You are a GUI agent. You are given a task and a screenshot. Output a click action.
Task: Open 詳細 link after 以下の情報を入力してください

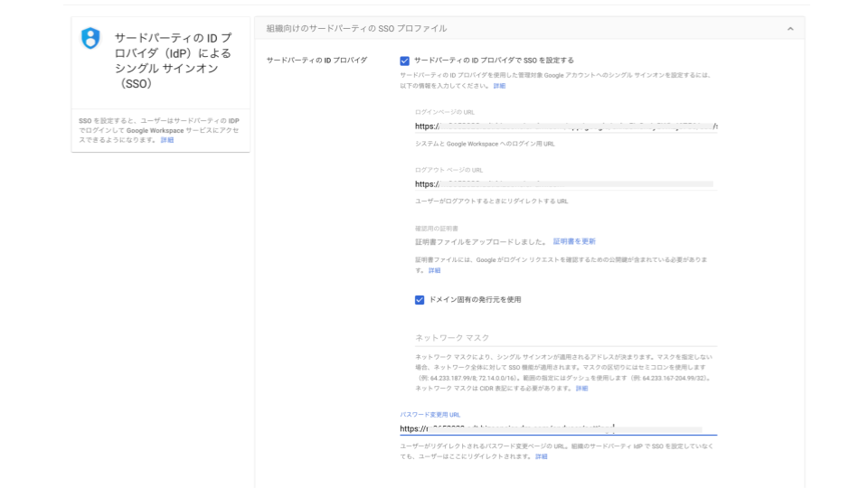coord(499,86)
